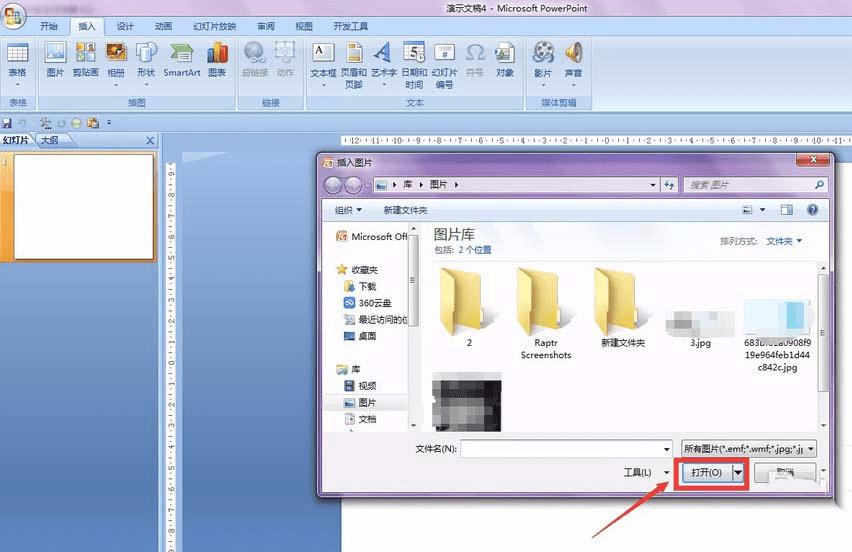The width and height of the screenshot is (852, 552).
Task: Switch to the 动画 ribbon tab
Action: point(163,26)
